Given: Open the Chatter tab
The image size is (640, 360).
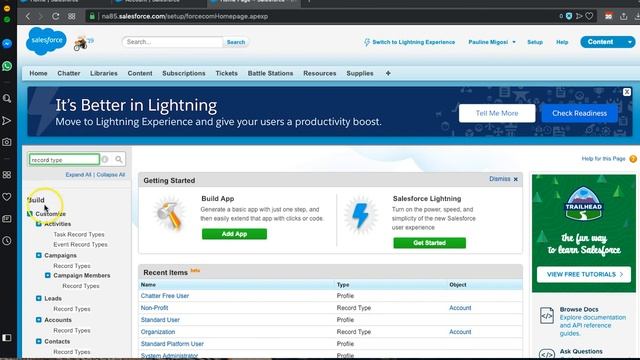Looking at the screenshot, I should (69, 73).
